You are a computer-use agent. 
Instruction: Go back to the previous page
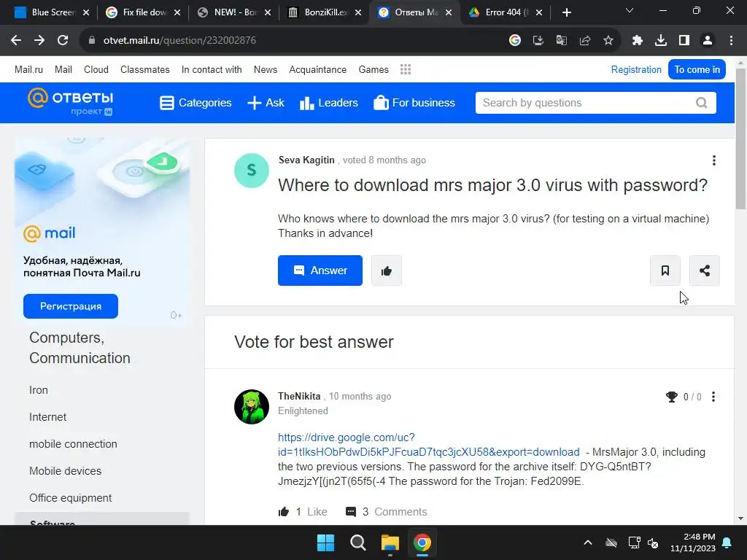(16, 41)
